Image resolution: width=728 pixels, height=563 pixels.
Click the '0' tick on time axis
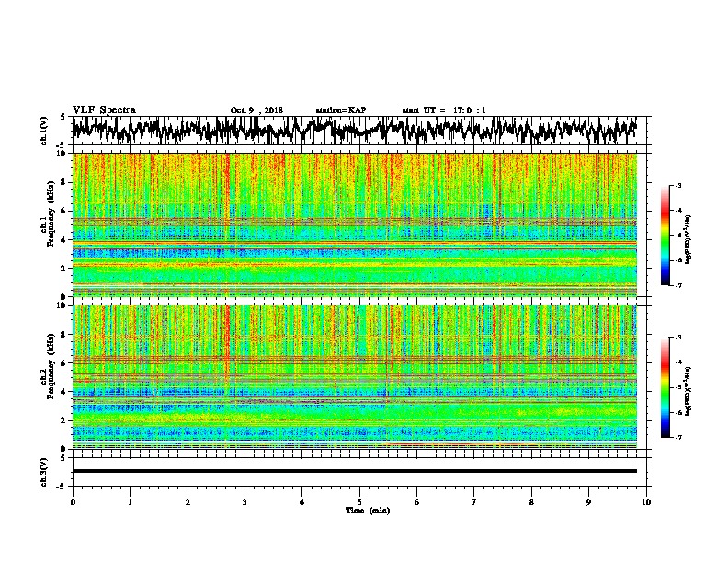[x=73, y=502]
